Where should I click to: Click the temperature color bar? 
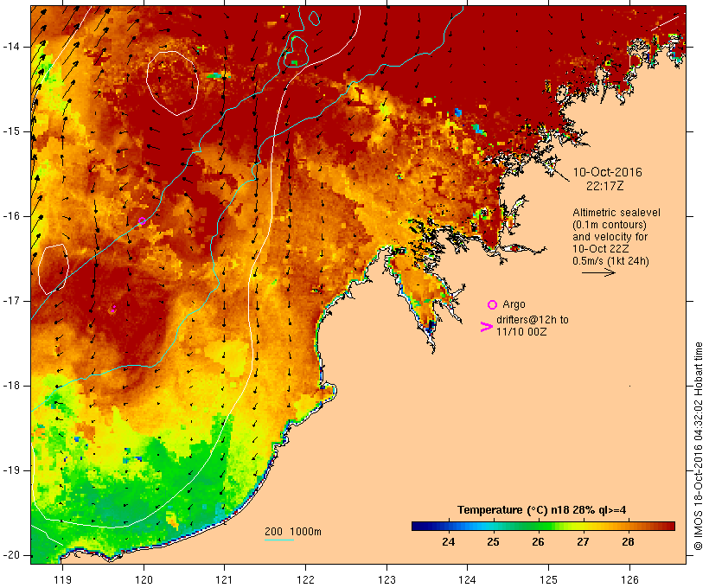[543, 526]
